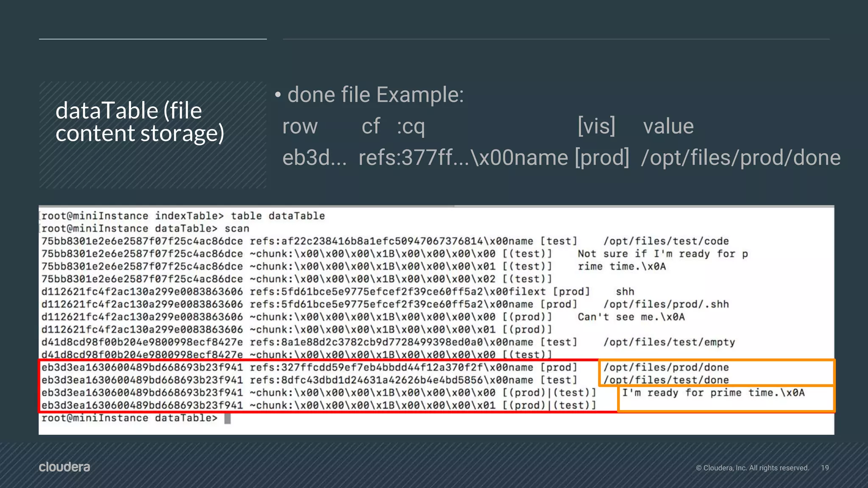Screen dimensions: 868x488
Task: Click the highlighted terminal value "/opt/files/prod/done"
Action: (666, 368)
